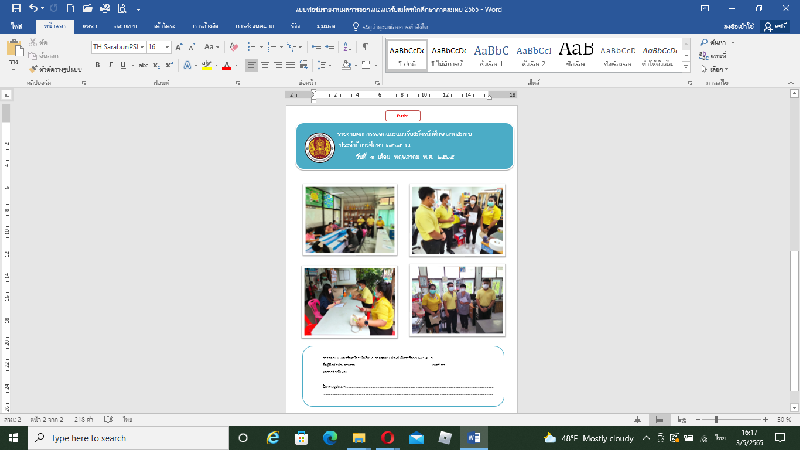
Task: Open the font name dropdown
Action: [x=142, y=47]
